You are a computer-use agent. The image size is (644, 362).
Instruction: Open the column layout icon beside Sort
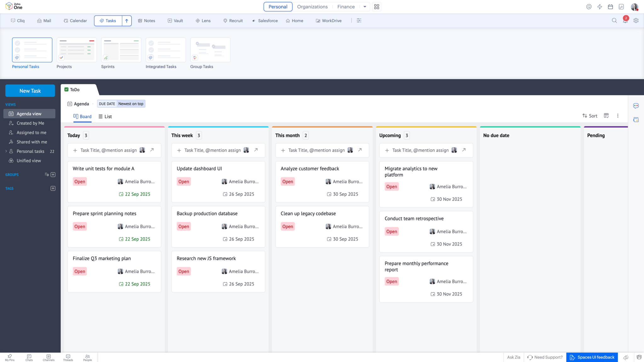pyautogui.click(x=606, y=116)
